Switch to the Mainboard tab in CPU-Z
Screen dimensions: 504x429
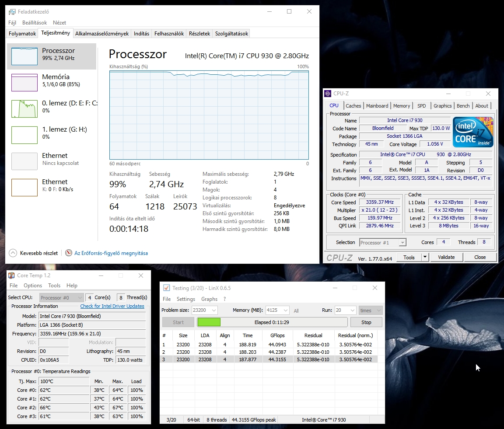click(377, 106)
